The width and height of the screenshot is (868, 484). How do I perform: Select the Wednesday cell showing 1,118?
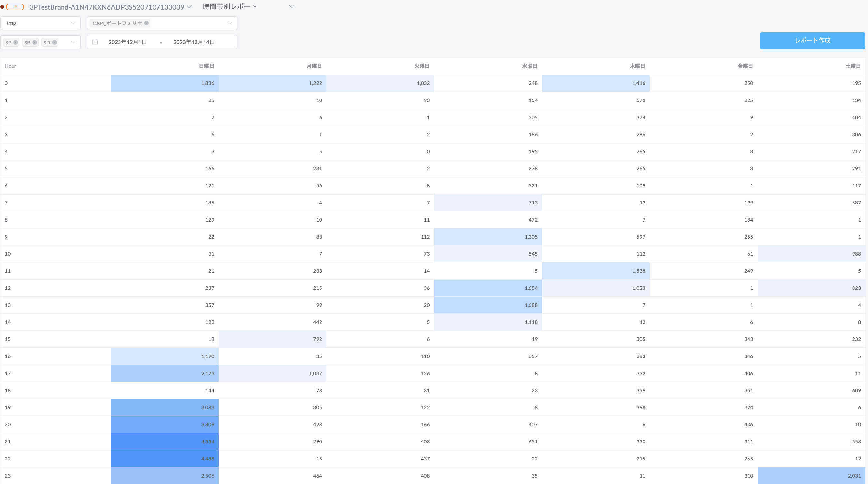488,322
